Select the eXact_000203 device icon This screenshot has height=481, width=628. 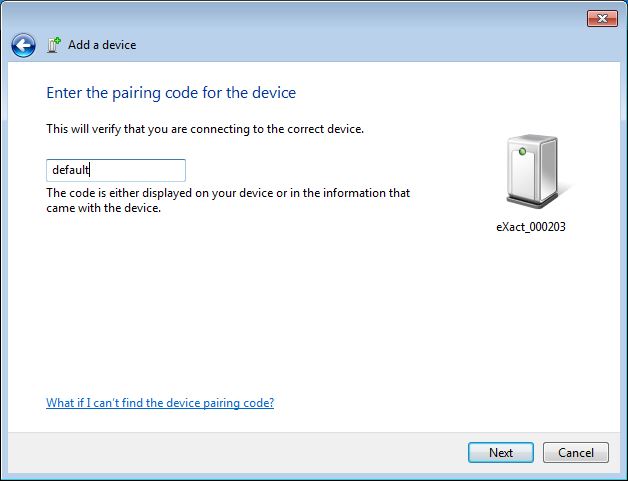531,177
